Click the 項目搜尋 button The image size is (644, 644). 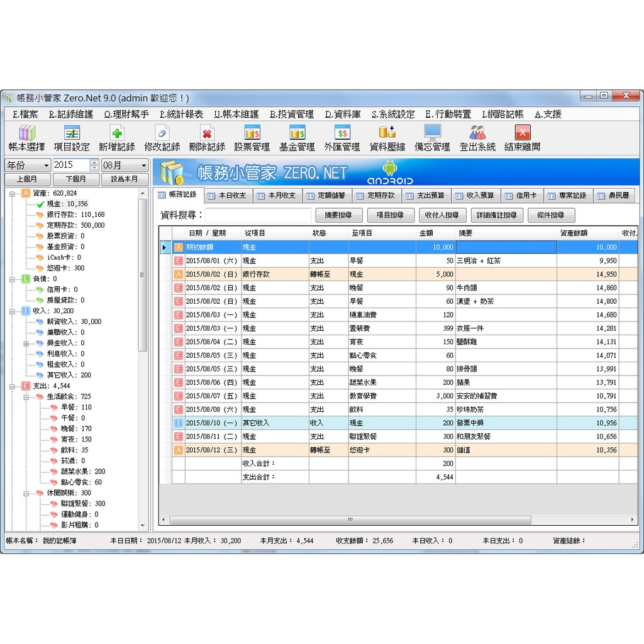coord(390,215)
